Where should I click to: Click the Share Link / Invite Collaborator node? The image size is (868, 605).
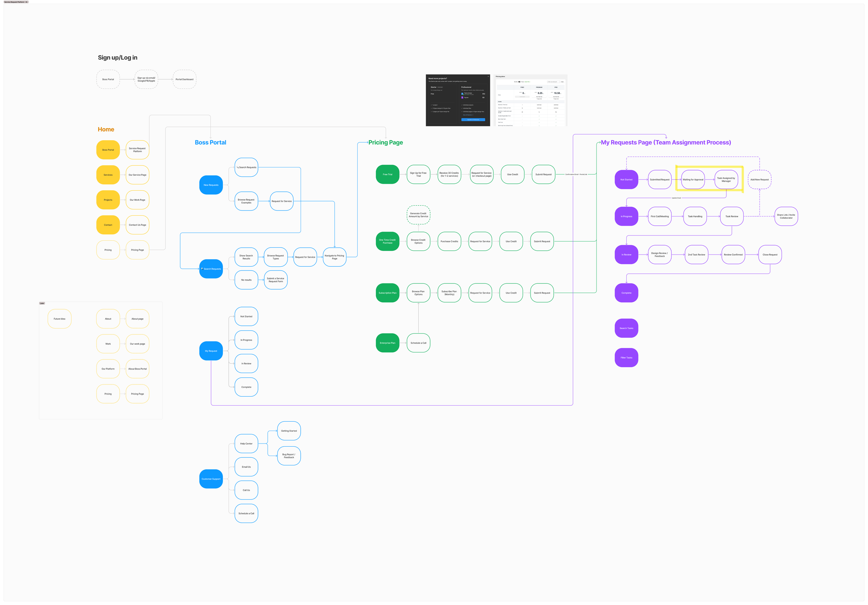[786, 216]
